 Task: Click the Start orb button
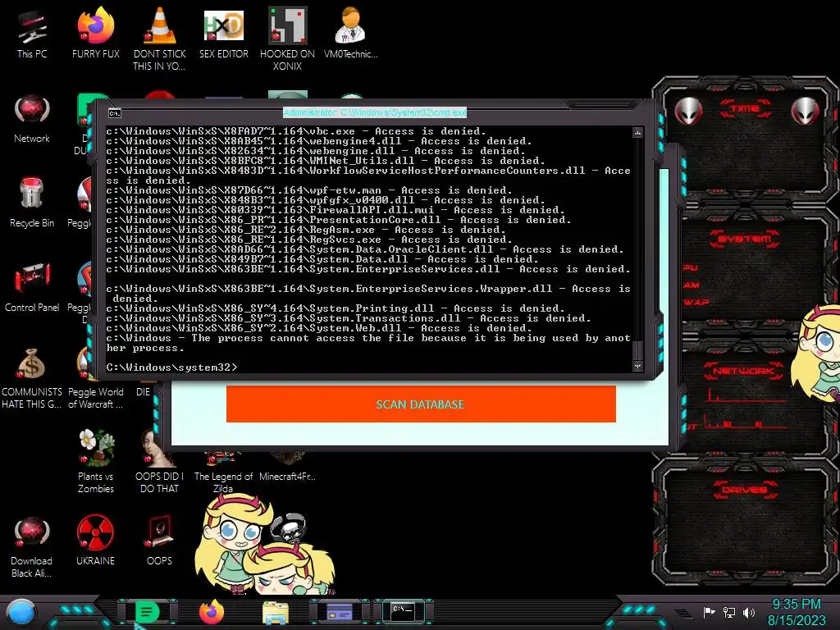coord(21,613)
